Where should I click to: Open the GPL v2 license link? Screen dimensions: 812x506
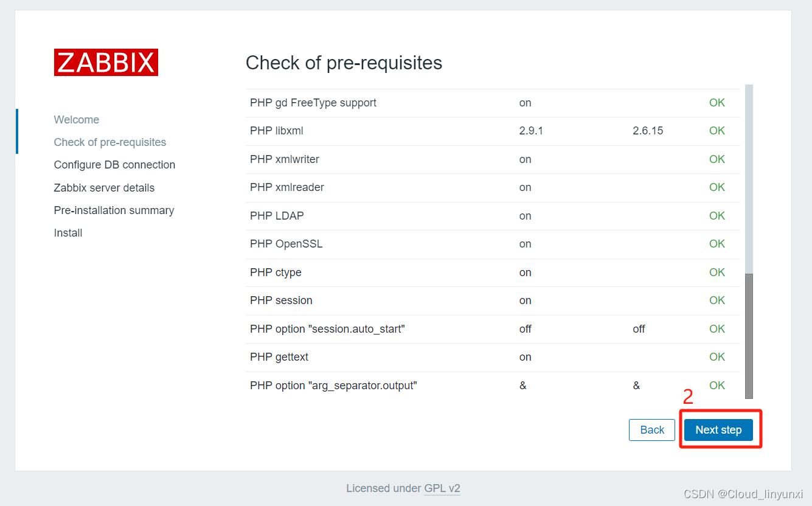pyautogui.click(x=442, y=488)
